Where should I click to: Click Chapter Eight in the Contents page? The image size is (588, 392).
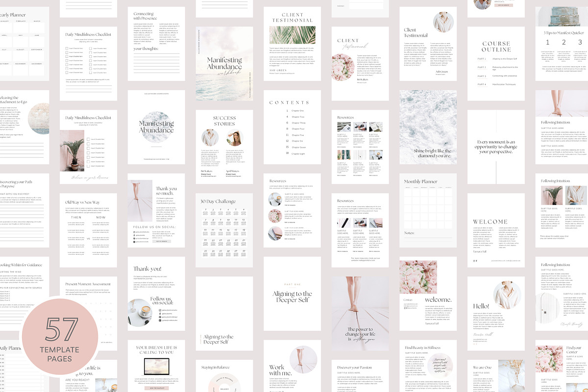tap(298, 154)
